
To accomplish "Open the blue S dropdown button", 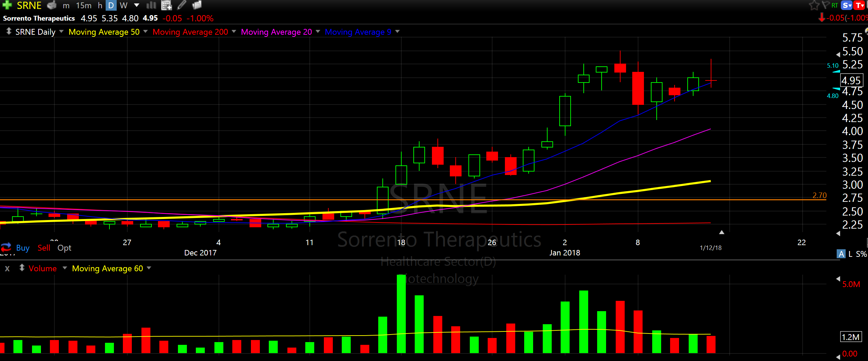I will (846, 5).
